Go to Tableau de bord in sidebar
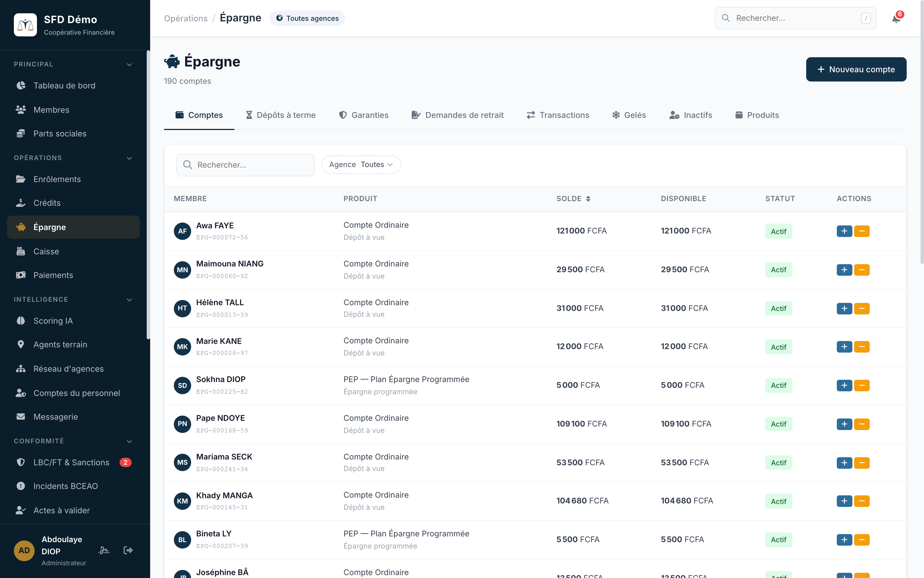 click(73, 86)
